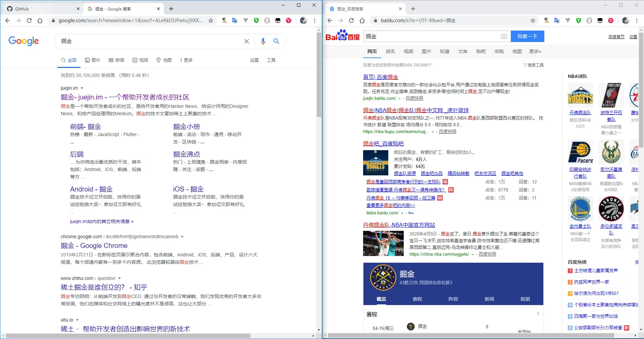
Task: Open the 稀土掘金是谁创立的 知乎 result
Action: [104, 287]
